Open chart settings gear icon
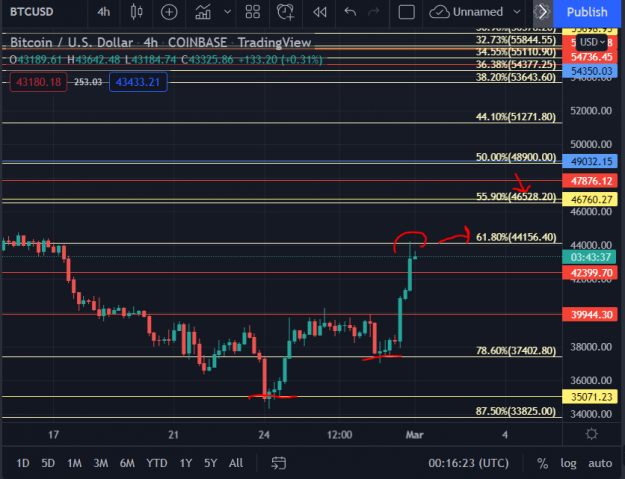 pos(592,434)
